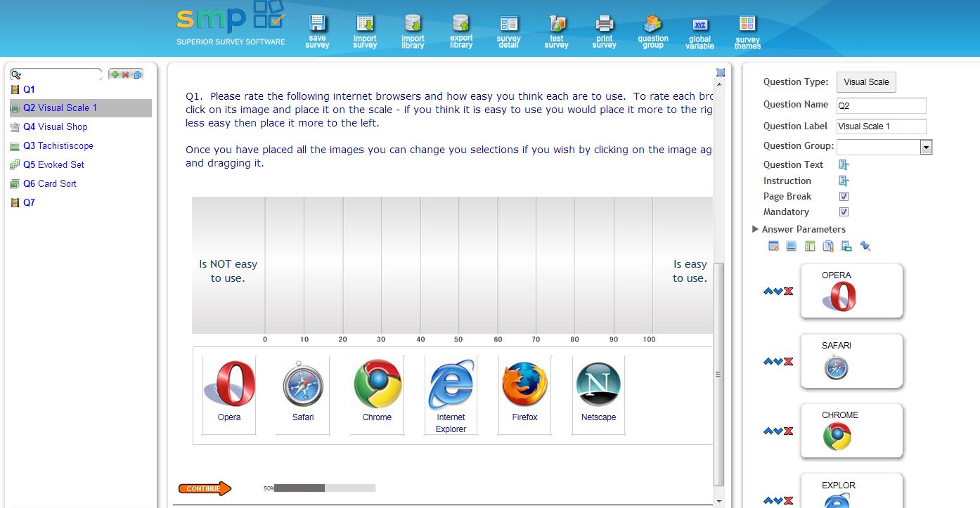Image resolution: width=980 pixels, height=508 pixels.
Task: Expand the Answer Parameters section
Action: click(x=756, y=229)
